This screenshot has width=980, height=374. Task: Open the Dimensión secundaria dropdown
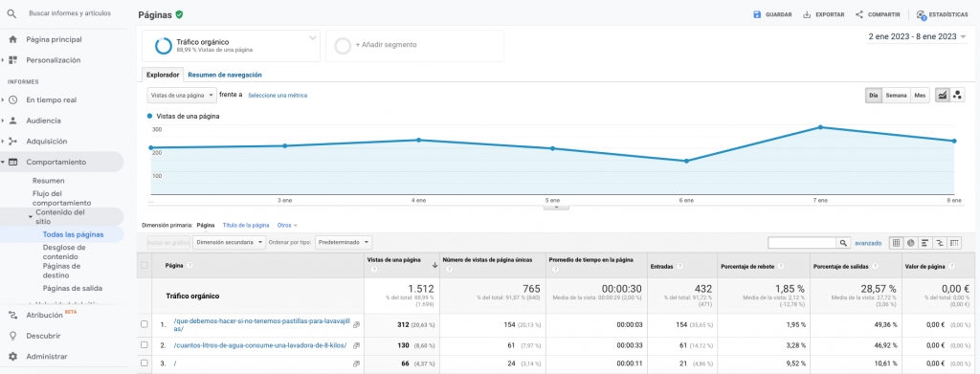pos(229,242)
